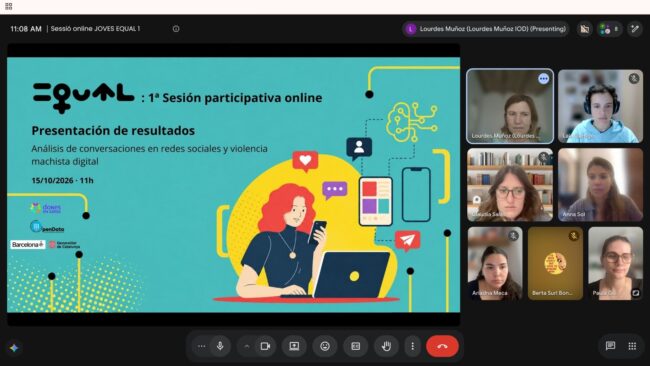Viewport: 650px width, 366px height.
Task: Select Anna Sol's video tile
Action: pos(600,185)
